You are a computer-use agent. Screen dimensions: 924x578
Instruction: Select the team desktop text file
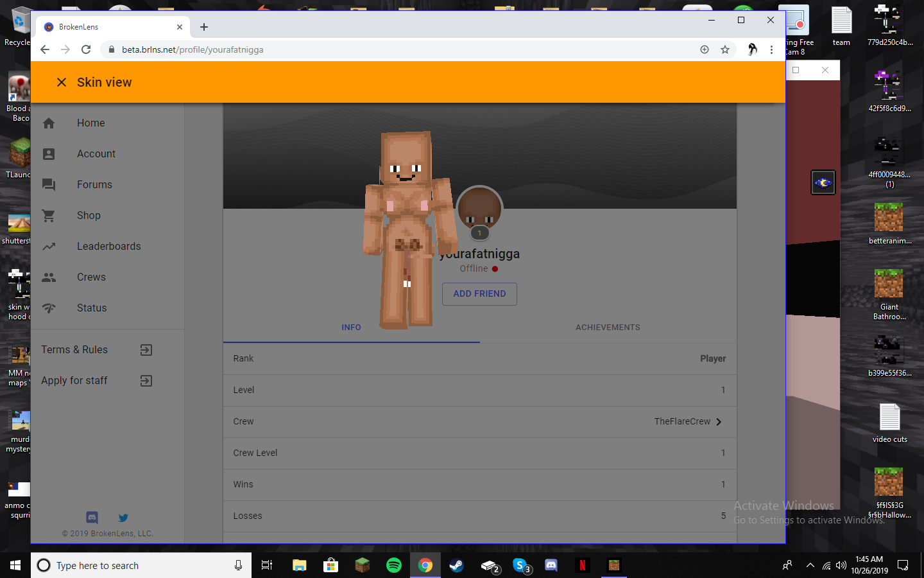(841, 26)
